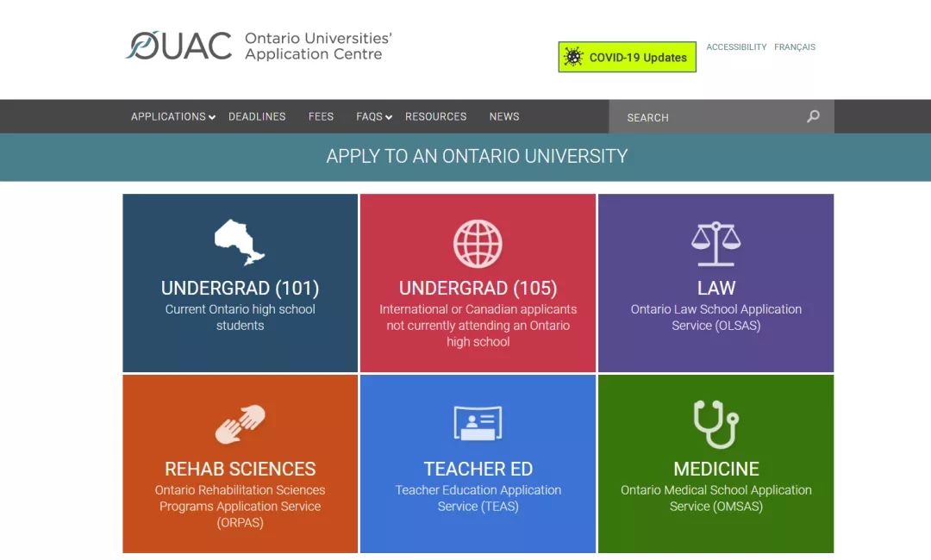Click the globe icon for Undergrad 105
The height and width of the screenshot is (560, 931).
tap(478, 244)
